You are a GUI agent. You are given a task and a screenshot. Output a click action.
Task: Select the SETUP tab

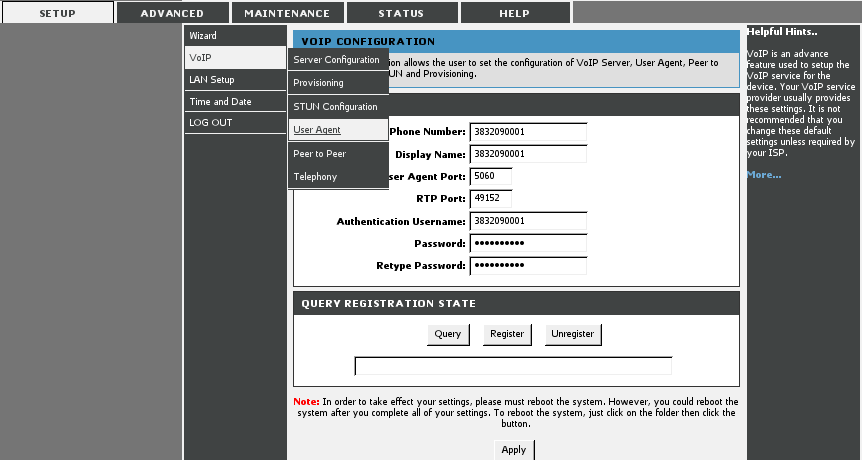click(x=57, y=13)
